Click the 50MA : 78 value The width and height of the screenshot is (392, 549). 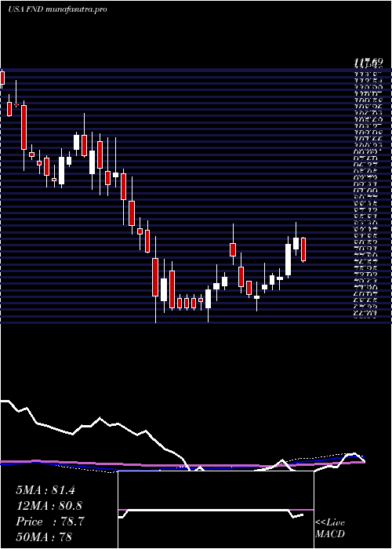coord(44,537)
